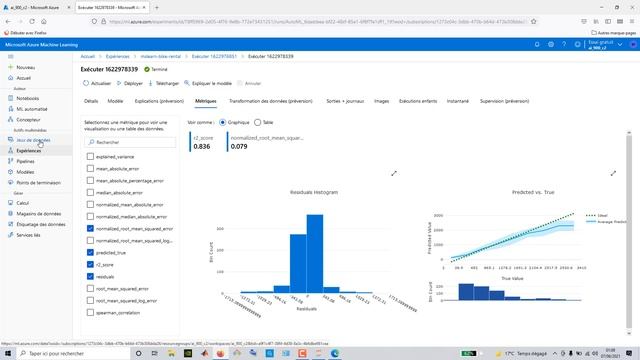Open Azure settings gear icon
Viewport: 640px width, 360px height.
click(x=551, y=44)
